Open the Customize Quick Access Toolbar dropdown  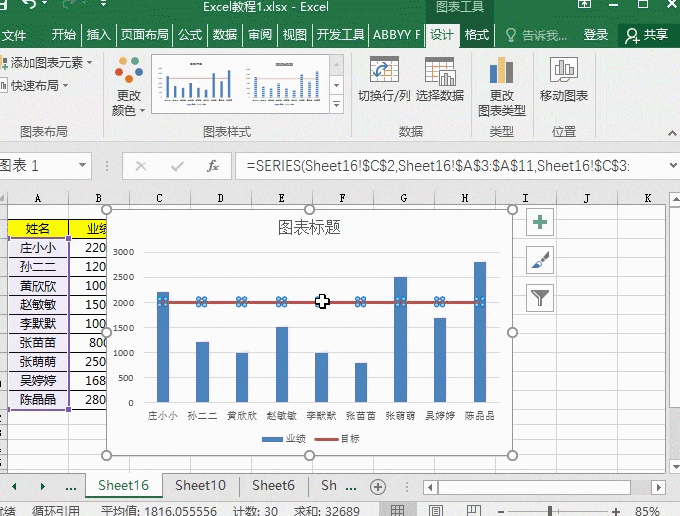click(103, 4)
